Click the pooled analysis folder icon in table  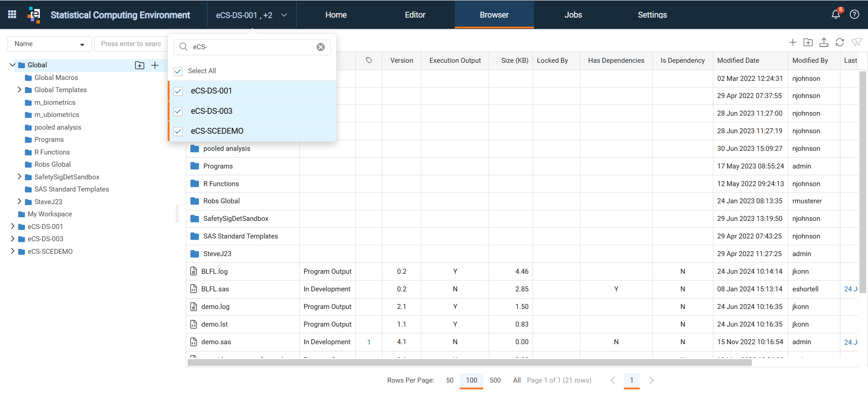click(195, 149)
